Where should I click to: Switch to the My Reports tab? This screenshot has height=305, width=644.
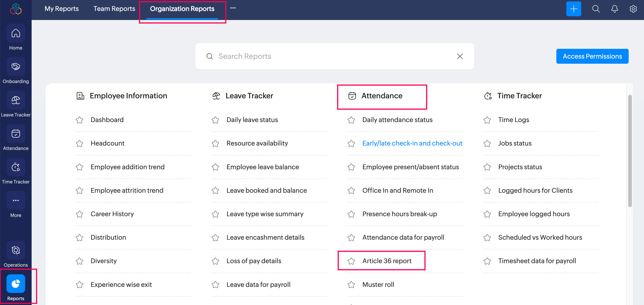click(62, 9)
